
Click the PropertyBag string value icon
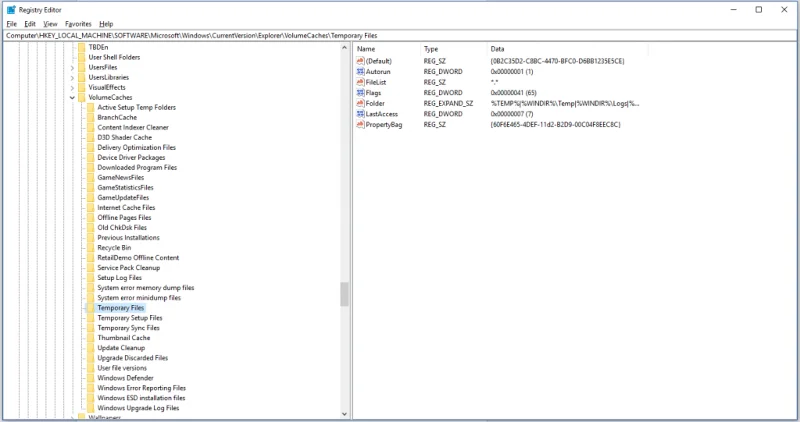click(x=360, y=125)
